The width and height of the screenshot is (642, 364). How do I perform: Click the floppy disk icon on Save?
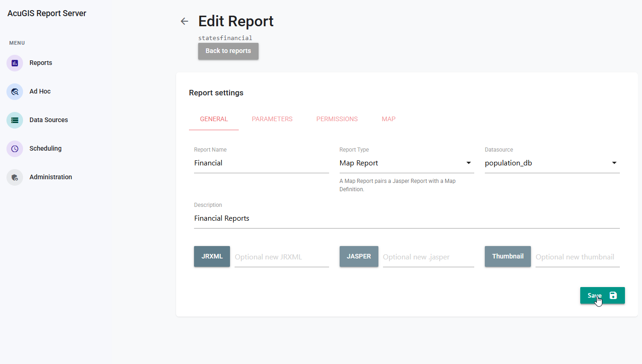613,295
